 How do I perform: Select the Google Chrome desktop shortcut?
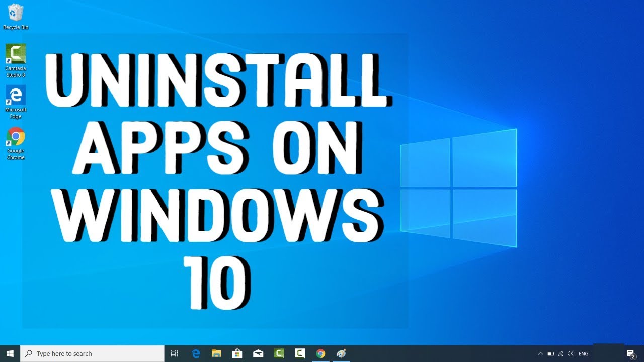pyautogui.click(x=16, y=143)
